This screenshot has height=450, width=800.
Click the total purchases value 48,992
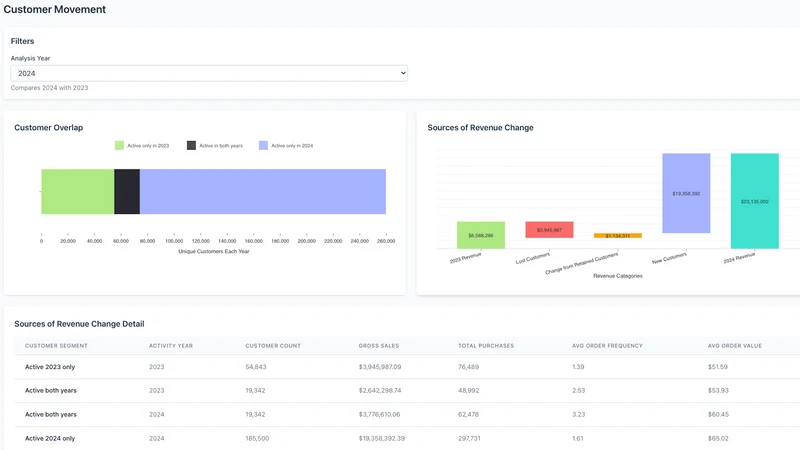(x=468, y=390)
